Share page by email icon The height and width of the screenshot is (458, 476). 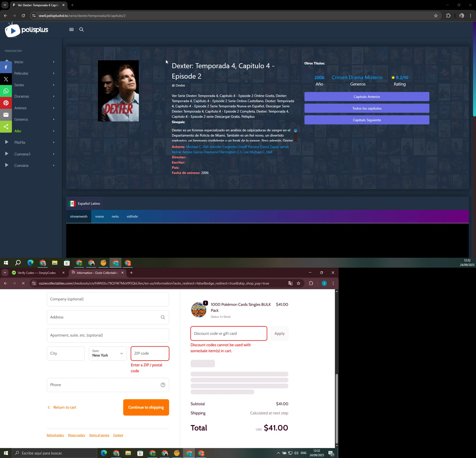point(6,115)
